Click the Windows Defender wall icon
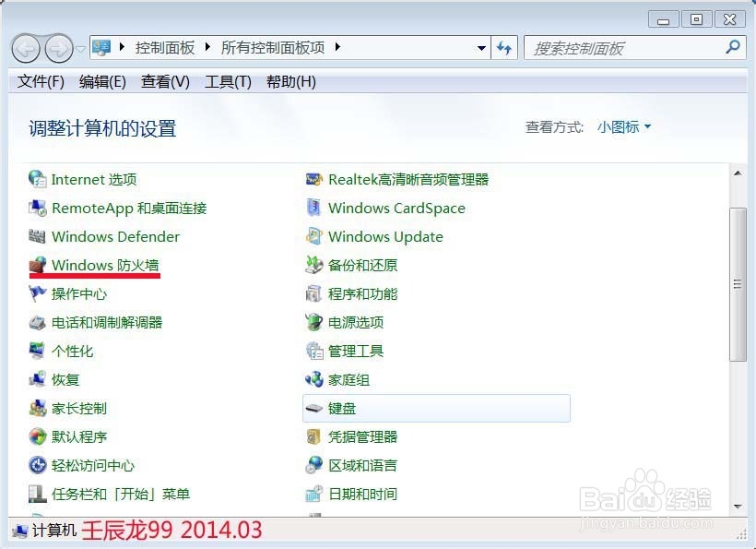 pos(37,236)
